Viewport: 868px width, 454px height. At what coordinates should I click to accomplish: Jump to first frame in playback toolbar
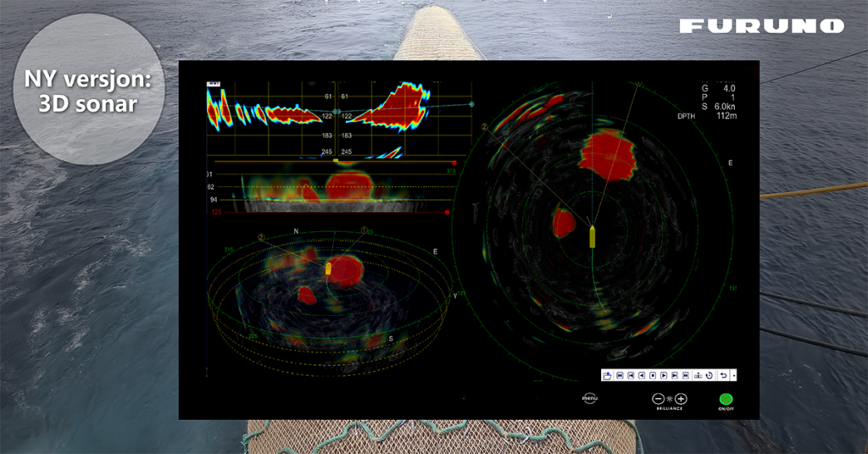(x=620, y=375)
